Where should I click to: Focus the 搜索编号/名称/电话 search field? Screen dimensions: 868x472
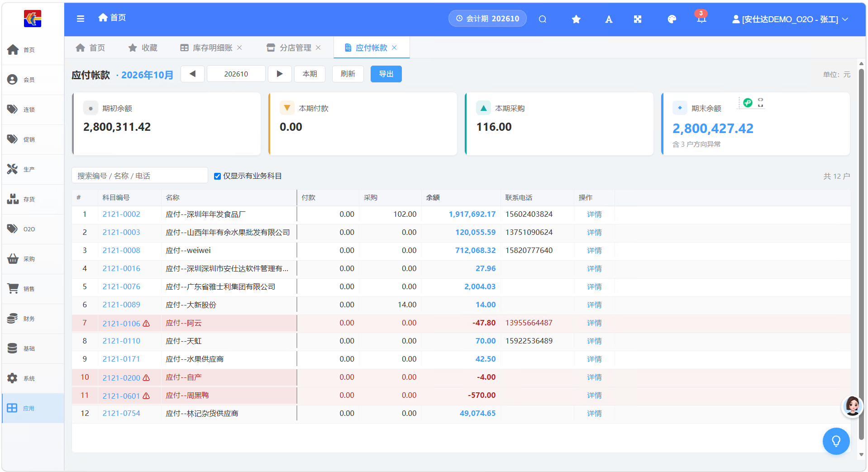(x=140, y=176)
